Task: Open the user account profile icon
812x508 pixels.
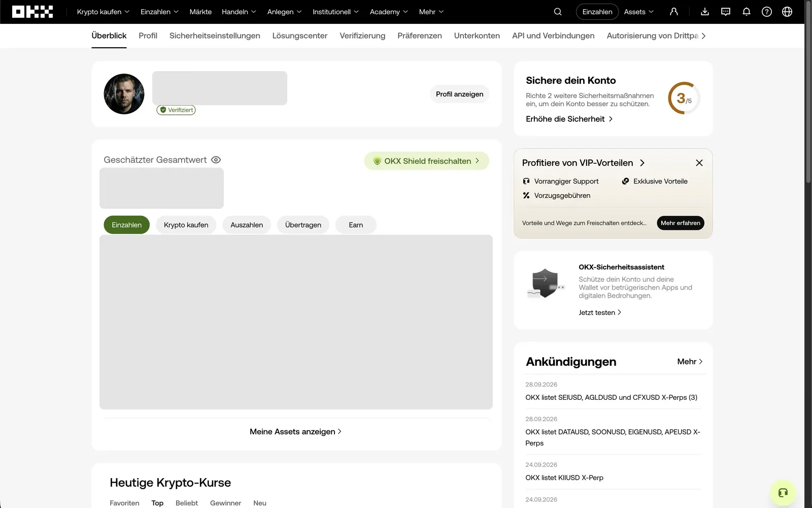Action: click(674, 12)
